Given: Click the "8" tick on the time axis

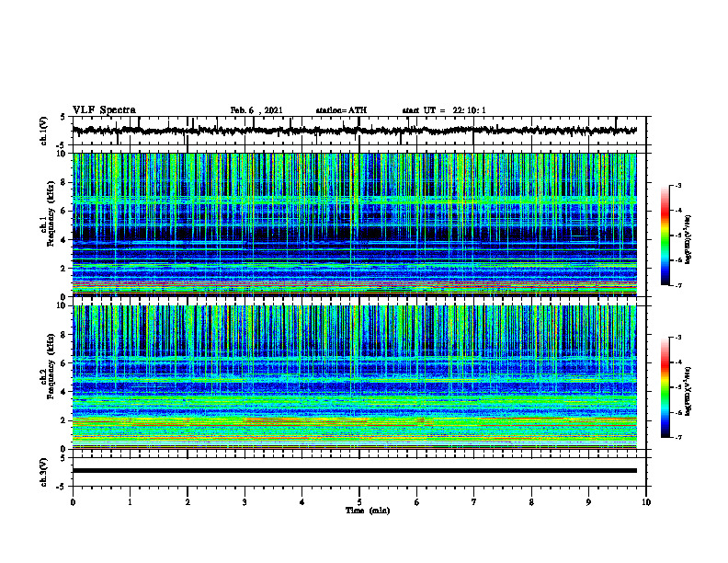Looking at the screenshot, I should point(531,502).
